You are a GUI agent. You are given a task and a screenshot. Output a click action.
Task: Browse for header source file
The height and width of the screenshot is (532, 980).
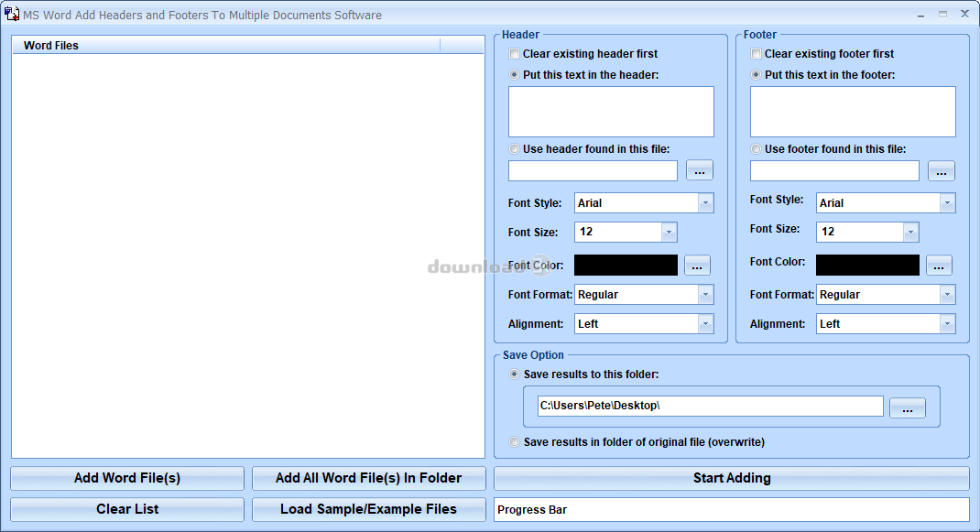click(x=700, y=170)
